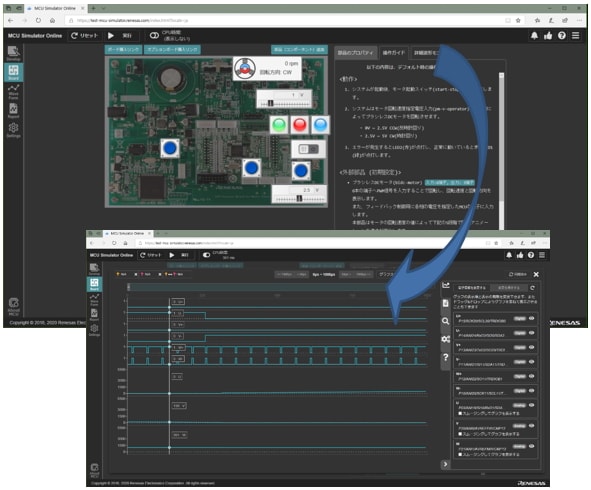Viewport: 591px width, 490px height.
Task: Click the add component button above board
Action: [299, 49]
